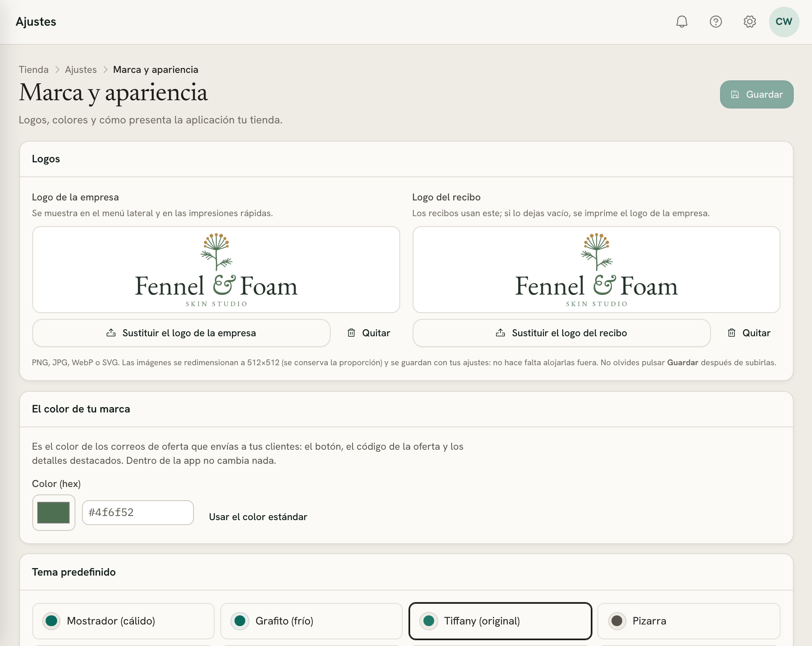
Task: Remove the receipt logo with Quitar
Action: pos(749,333)
